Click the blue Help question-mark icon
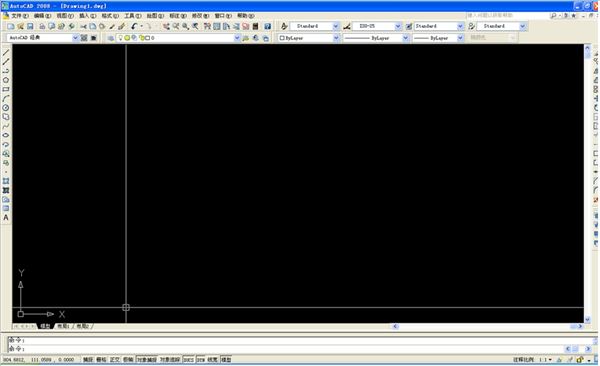Screen dimensions: 600x366 267,26
